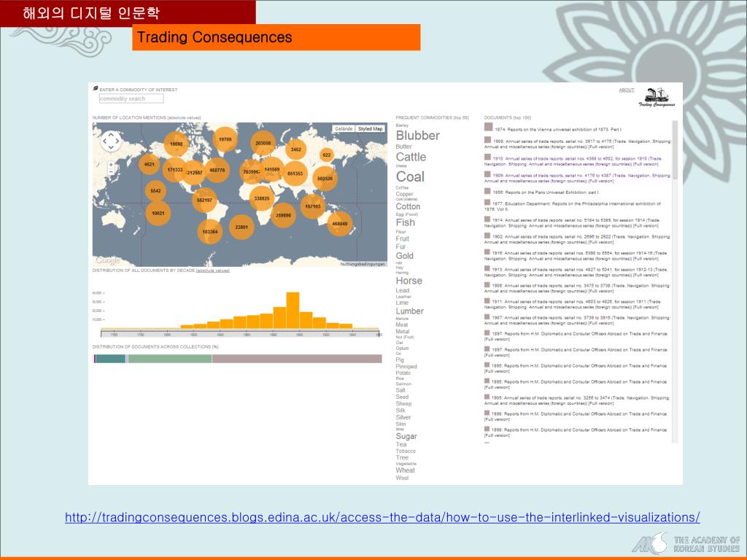Select the 851353 map cluster marker
The height and width of the screenshot is (560, 747).
click(x=295, y=174)
